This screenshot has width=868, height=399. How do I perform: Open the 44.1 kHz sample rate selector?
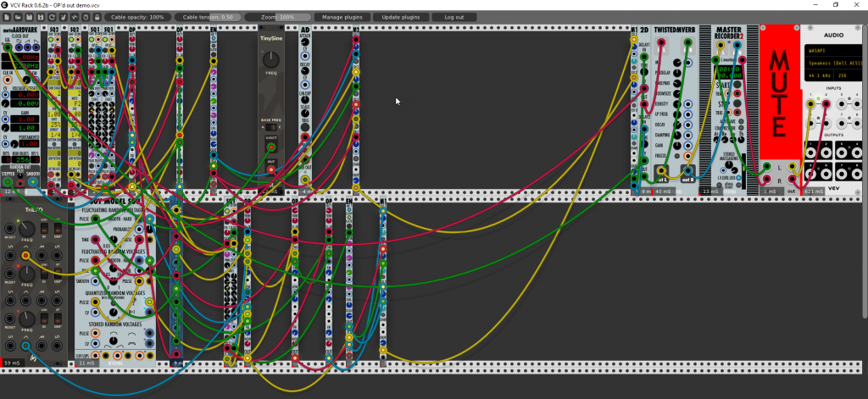pos(820,75)
